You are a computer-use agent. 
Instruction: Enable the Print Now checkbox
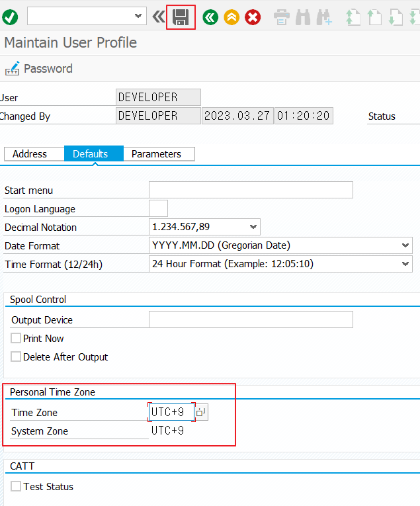(16, 338)
